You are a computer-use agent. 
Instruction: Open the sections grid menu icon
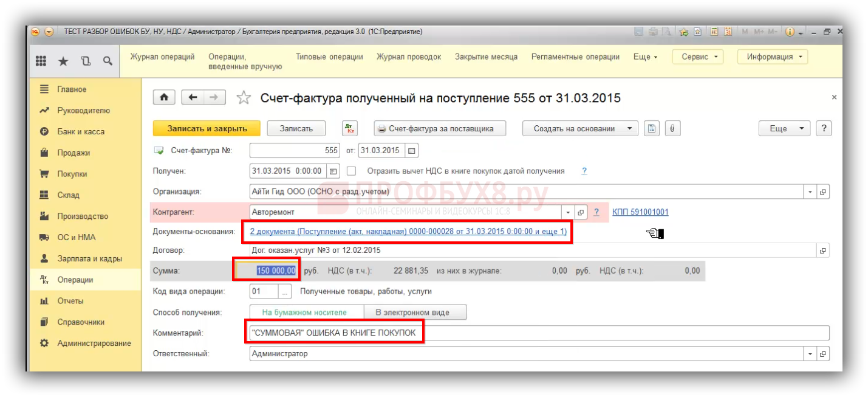click(x=41, y=61)
